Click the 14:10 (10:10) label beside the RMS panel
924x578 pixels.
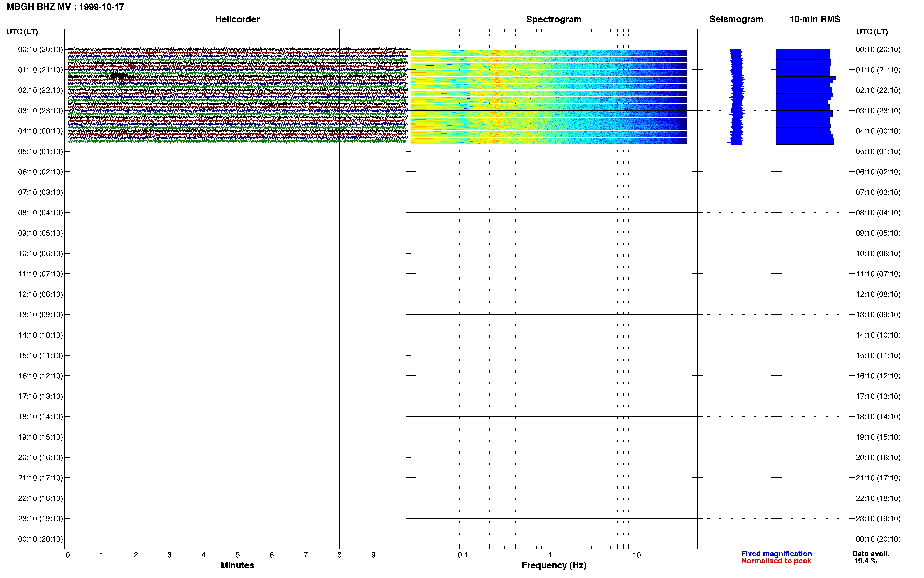pyautogui.click(x=878, y=335)
